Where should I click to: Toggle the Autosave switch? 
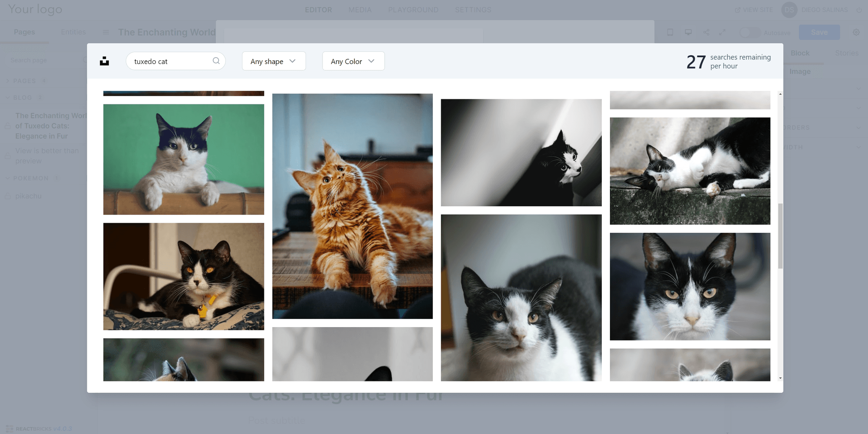[749, 33]
